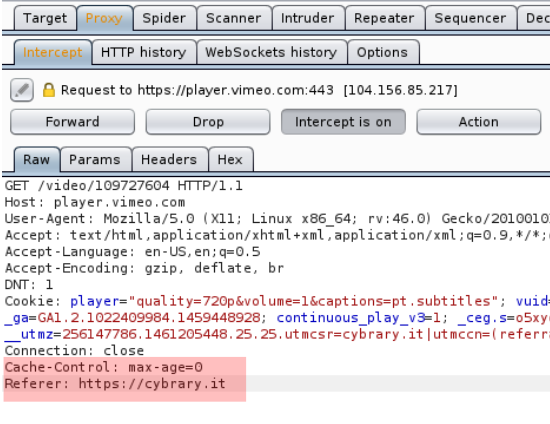This screenshot has width=550, height=424.
Task: View the request in Hex
Action: point(230,160)
